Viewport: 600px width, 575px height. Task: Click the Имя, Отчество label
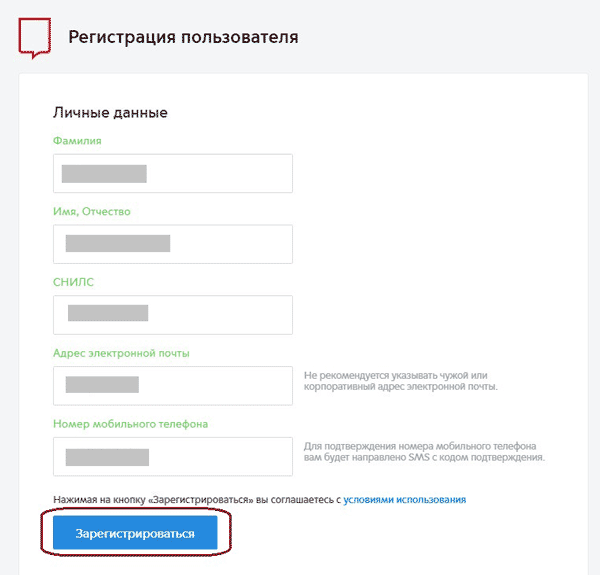(x=91, y=212)
